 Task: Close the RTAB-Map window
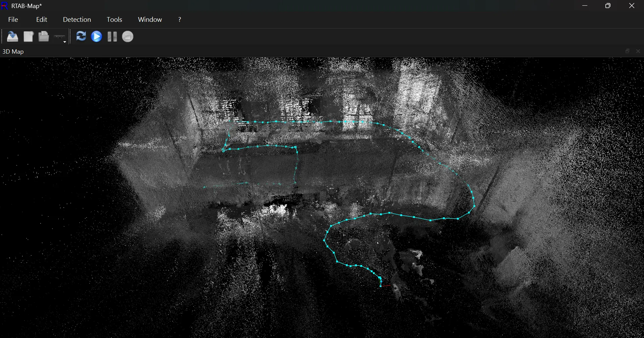632,6
